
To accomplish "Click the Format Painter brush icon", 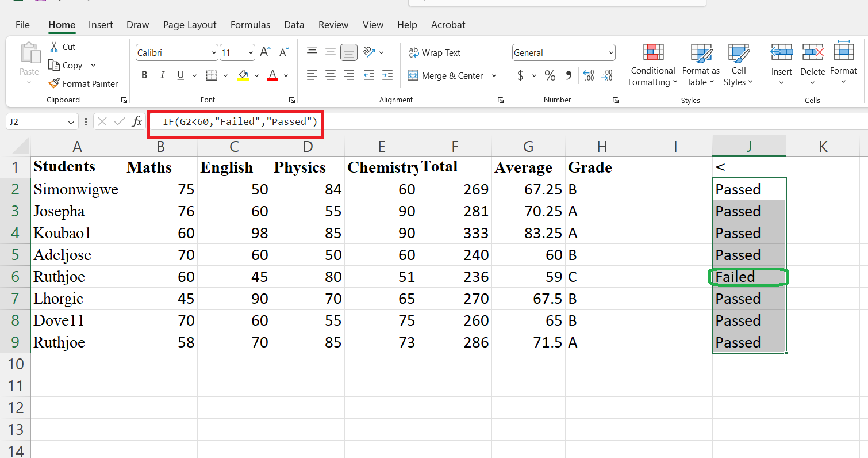I will pos(54,83).
